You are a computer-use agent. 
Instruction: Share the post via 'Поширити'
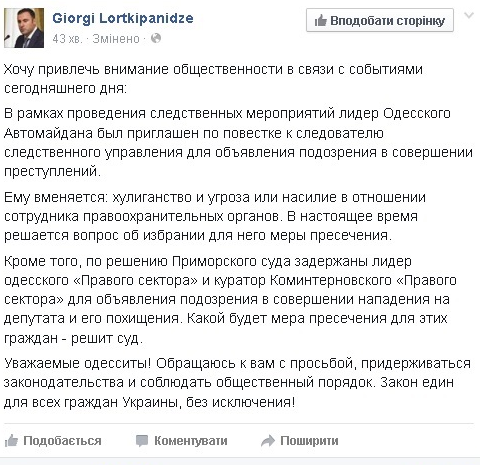pyautogui.click(x=309, y=441)
